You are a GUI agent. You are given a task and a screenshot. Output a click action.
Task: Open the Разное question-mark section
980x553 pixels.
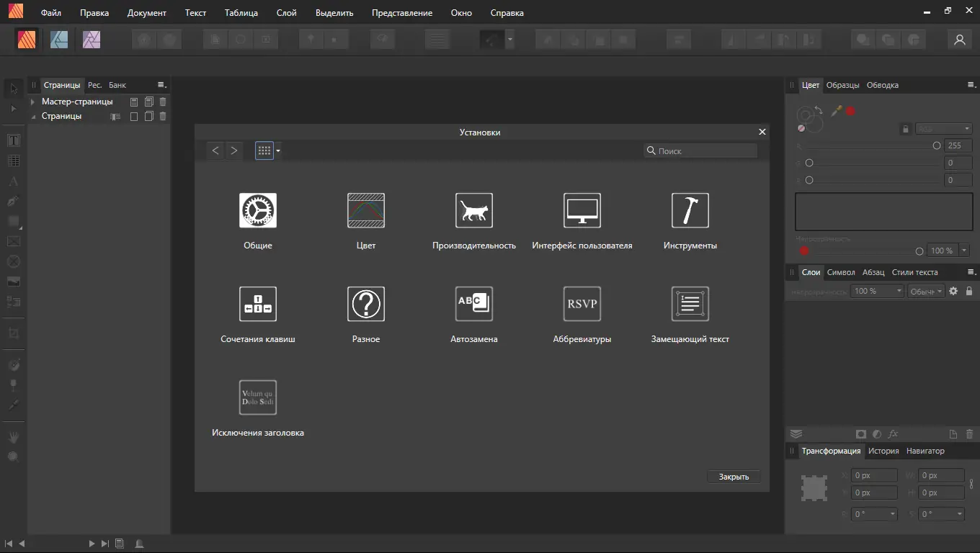366,304
